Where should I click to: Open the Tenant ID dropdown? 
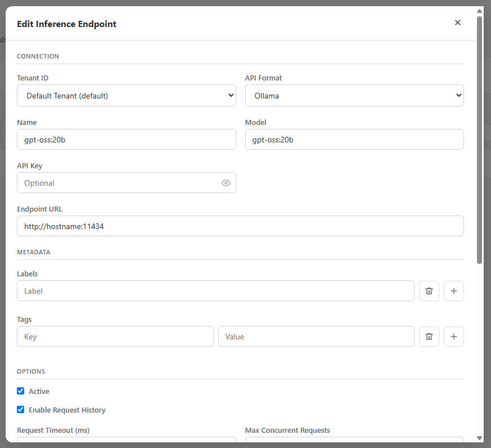[x=126, y=96]
